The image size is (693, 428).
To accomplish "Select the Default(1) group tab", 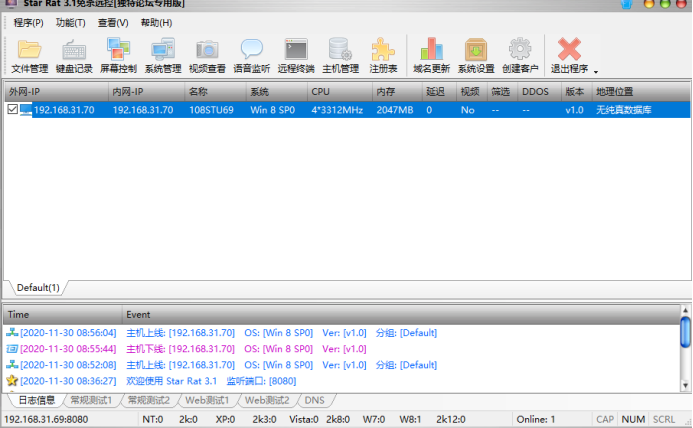I will pos(38,288).
